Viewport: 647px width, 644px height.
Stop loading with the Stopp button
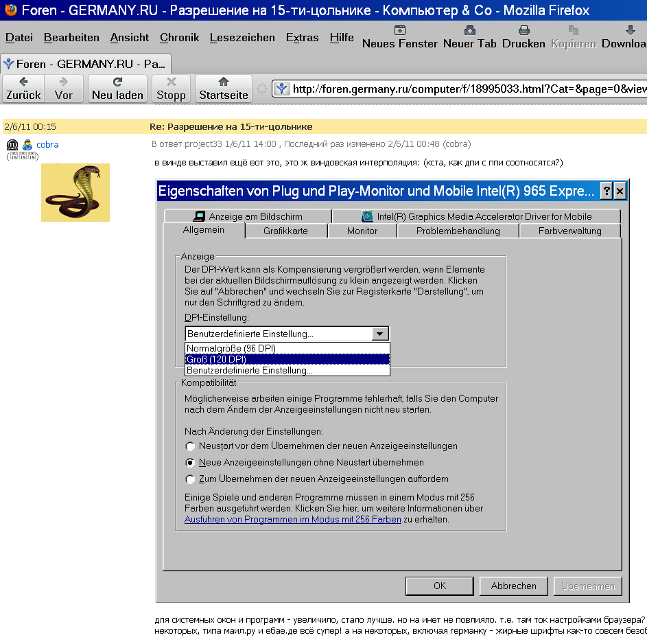[x=172, y=89]
